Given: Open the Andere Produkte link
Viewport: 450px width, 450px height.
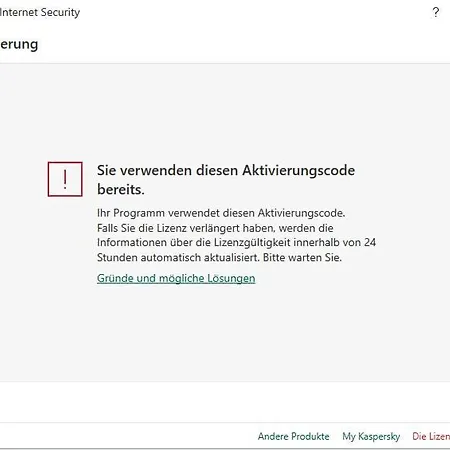Looking at the screenshot, I should [x=293, y=436].
